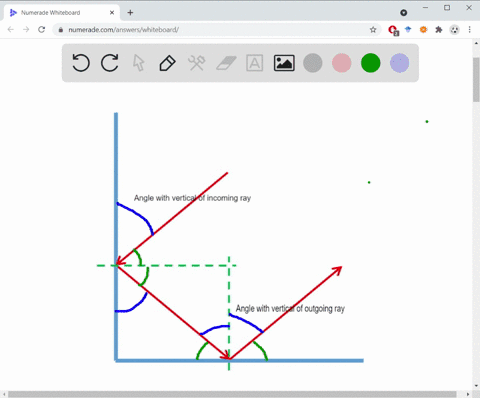The width and height of the screenshot is (480, 398).
Task: Open the profile avatar icon
Action: [x=454, y=30]
